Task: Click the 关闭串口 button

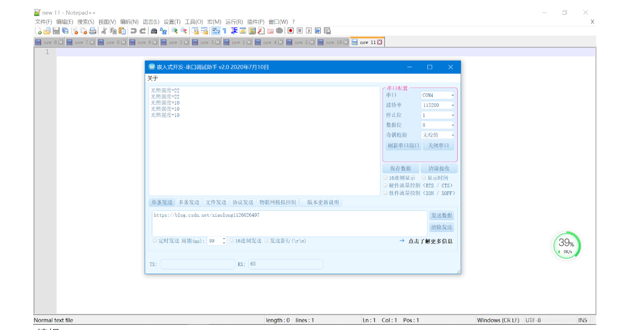Action: pos(438,145)
